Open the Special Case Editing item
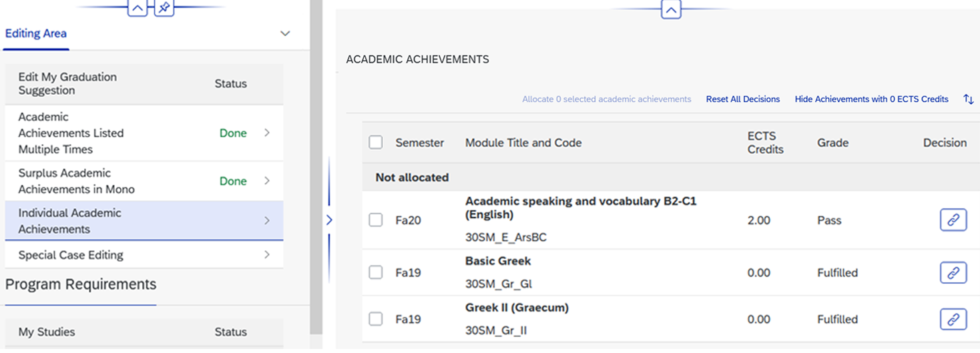The height and width of the screenshot is (353, 980). (x=266, y=255)
